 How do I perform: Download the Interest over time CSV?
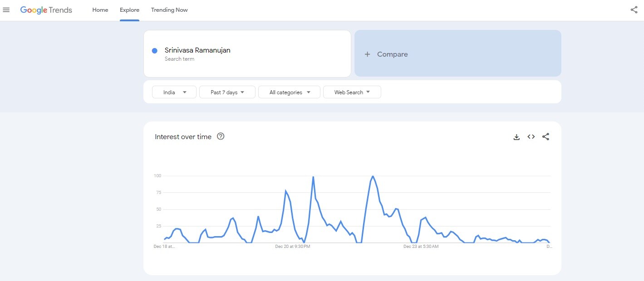pos(516,137)
